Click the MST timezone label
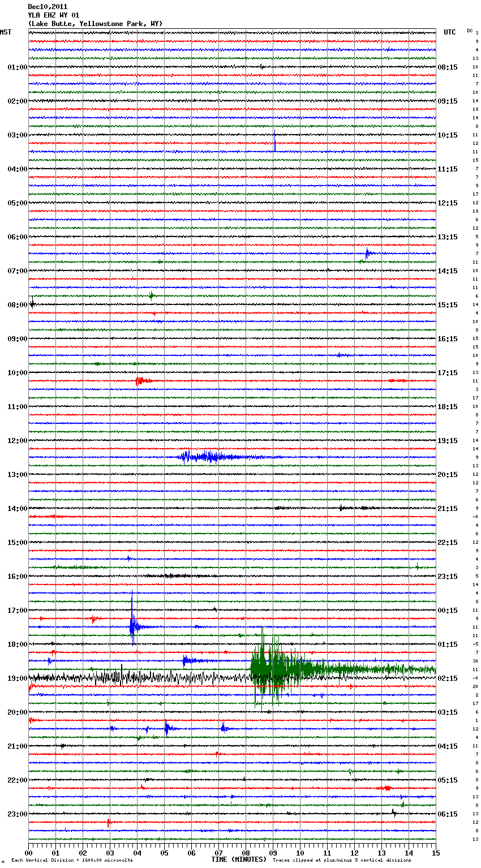This screenshot has width=481, height=868. coord(6,32)
